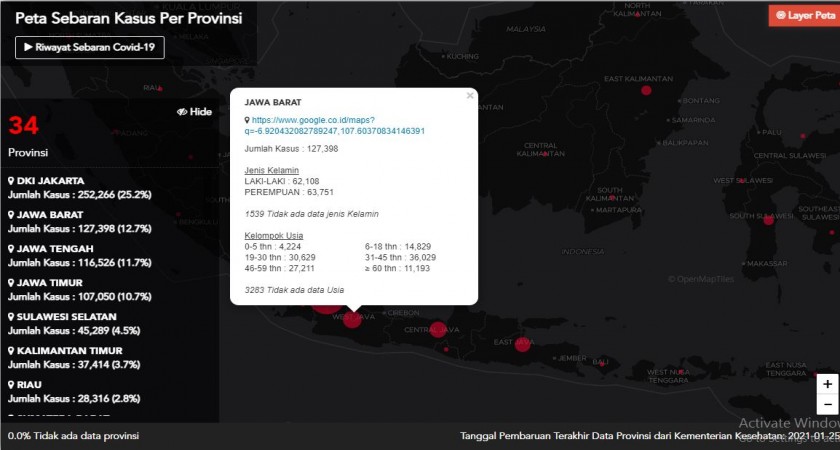Click 3283 Tidak ada data Usia note
This screenshot has height=450, width=840.
[294, 290]
